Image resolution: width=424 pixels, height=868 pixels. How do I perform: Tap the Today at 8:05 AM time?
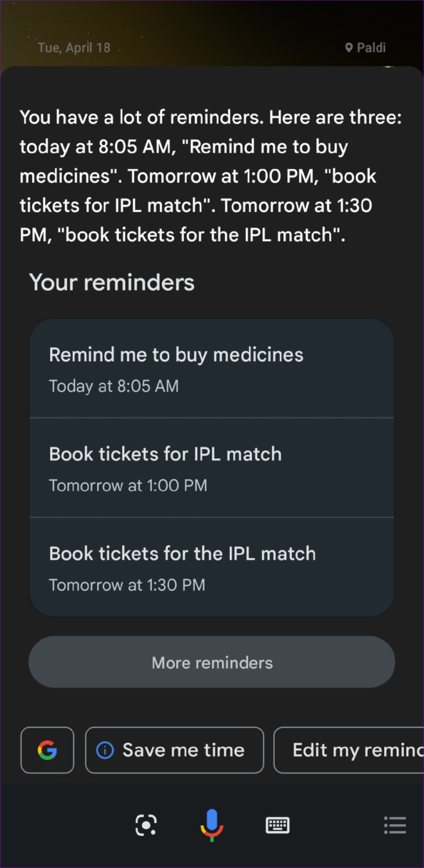pyautogui.click(x=114, y=387)
